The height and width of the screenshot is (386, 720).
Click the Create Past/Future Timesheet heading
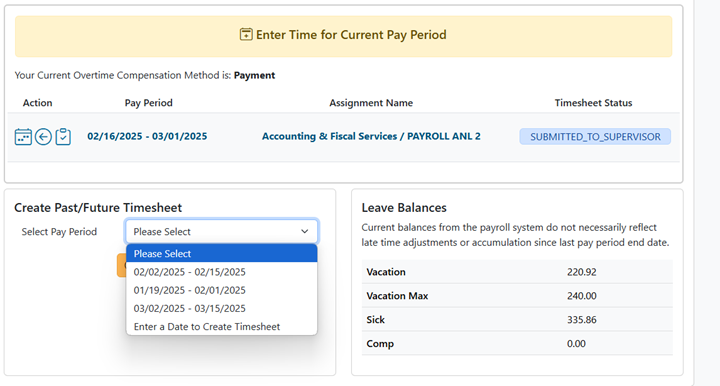(98, 207)
